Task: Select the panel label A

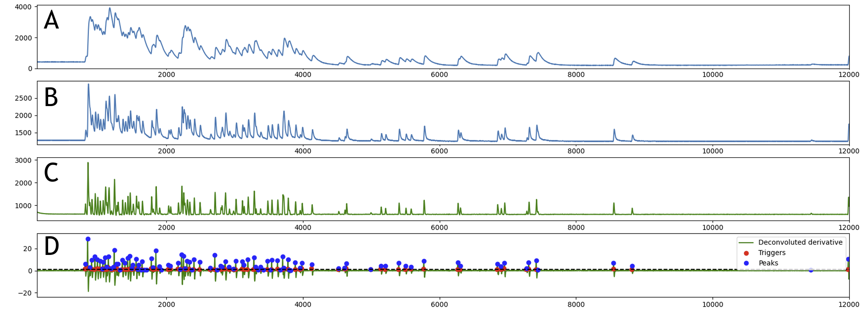Action: (51, 21)
